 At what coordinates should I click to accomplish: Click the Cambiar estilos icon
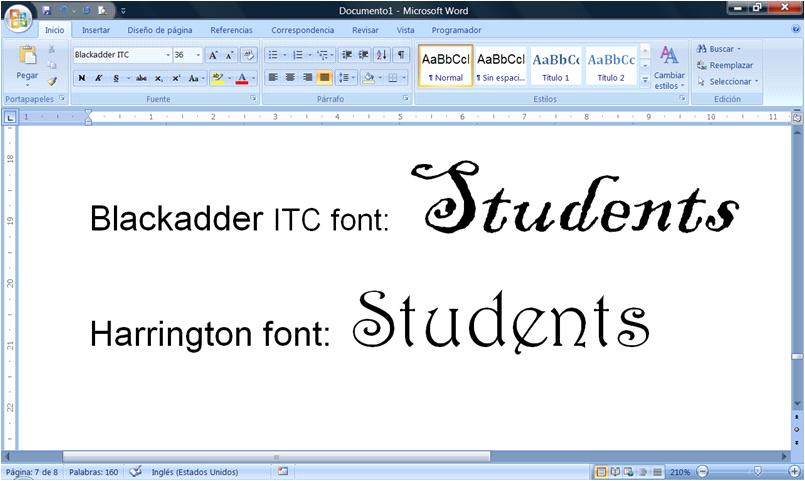click(x=669, y=55)
